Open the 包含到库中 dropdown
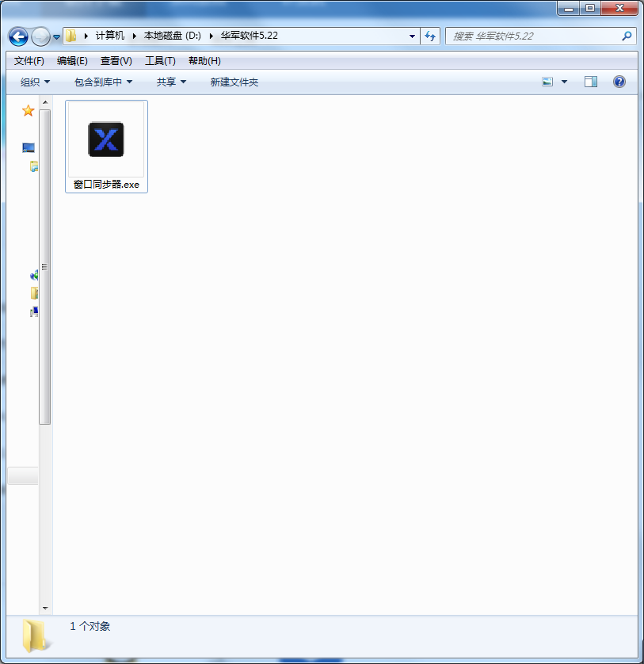 [x=103, y=82]
